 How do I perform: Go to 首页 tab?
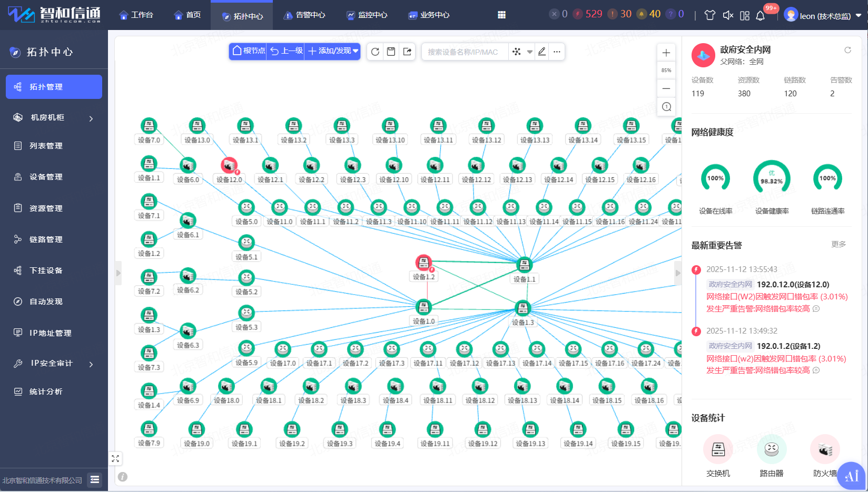click(188, 15)
